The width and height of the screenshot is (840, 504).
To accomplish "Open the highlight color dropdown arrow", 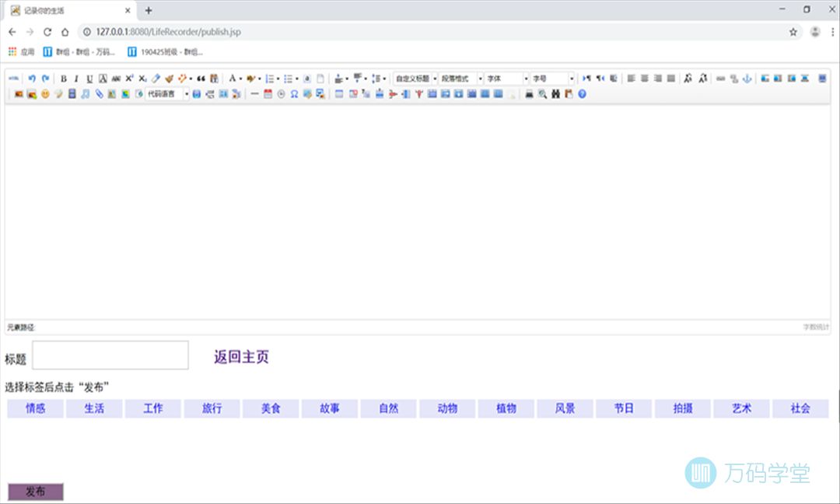I will click(x=259, y=79).
